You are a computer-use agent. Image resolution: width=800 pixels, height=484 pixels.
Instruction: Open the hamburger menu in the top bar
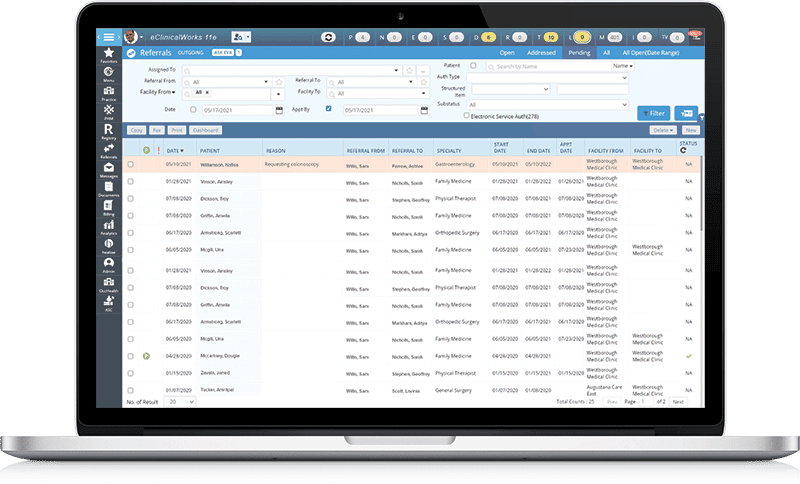[x=109, y=37]
